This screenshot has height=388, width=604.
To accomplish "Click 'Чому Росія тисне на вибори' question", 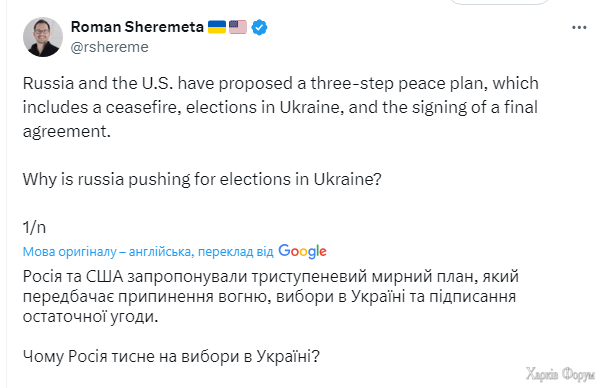I will (171, 356).
